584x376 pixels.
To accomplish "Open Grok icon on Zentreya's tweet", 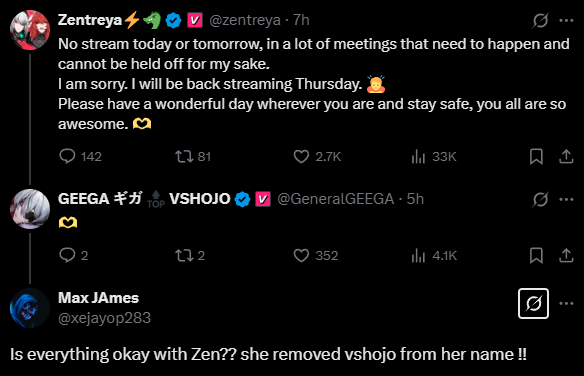I will point(540,20).
